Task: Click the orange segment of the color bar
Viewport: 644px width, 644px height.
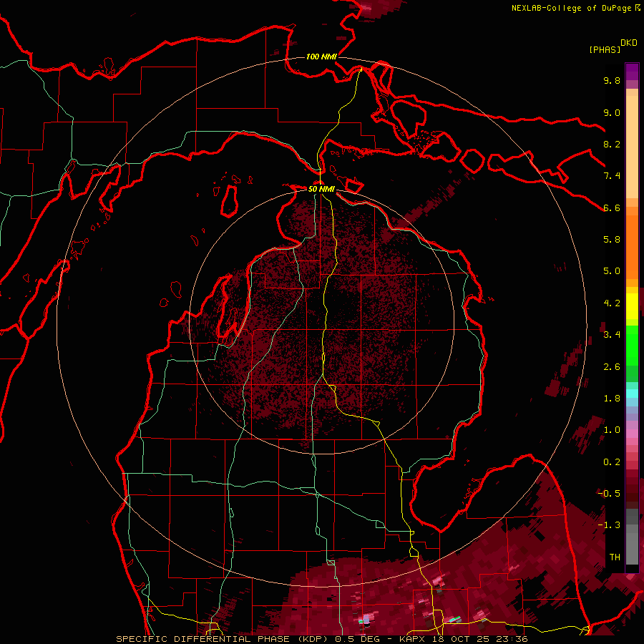Action: coord(632,246)
